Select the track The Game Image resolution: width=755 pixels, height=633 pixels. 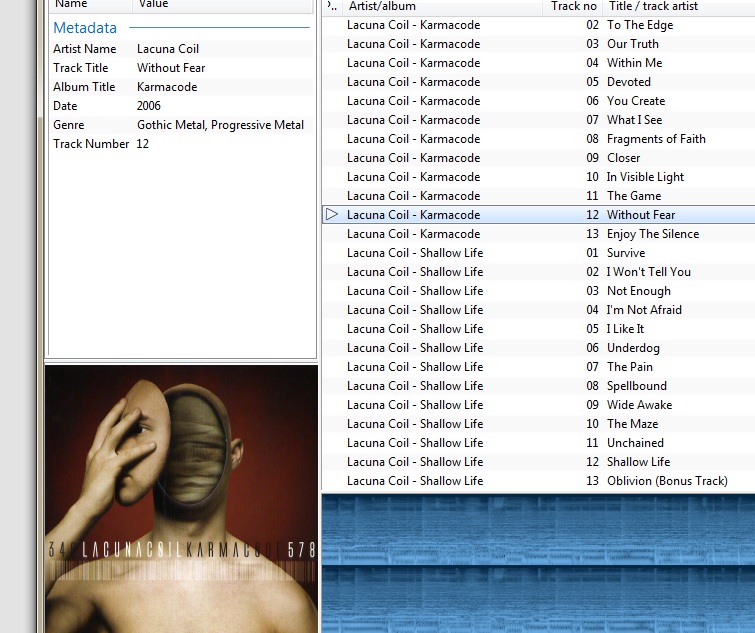[538, 196]
